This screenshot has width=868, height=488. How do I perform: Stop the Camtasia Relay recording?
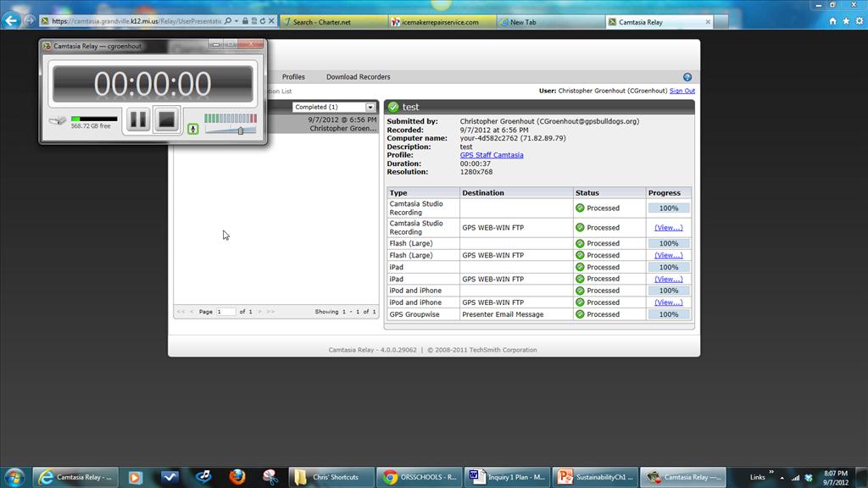click(x=167, y=119)
